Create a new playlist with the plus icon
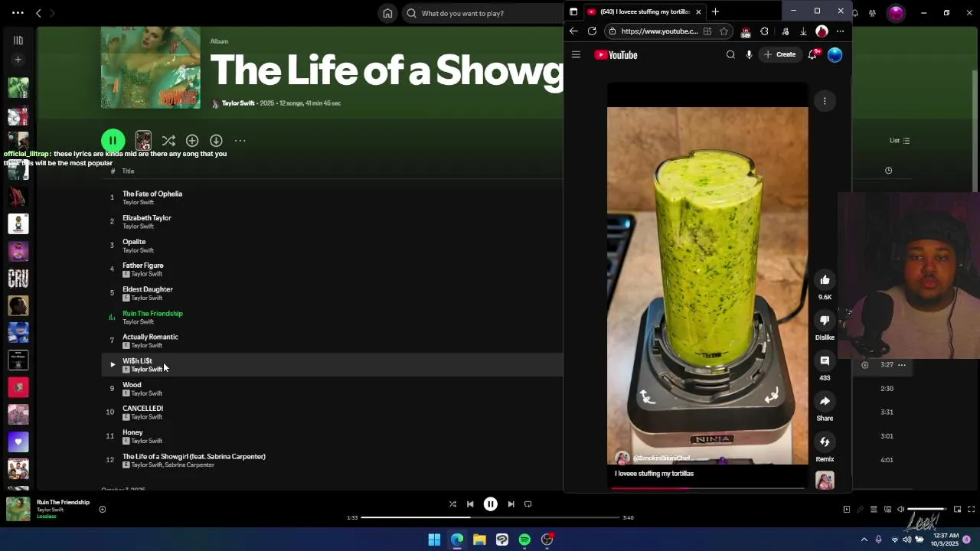The image size is (980, 551). pos(18,60)
